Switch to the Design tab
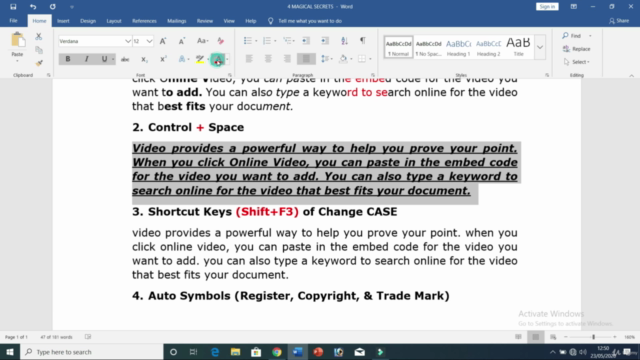This screenshot has width=640, height=360. click(x=88, y=21)
